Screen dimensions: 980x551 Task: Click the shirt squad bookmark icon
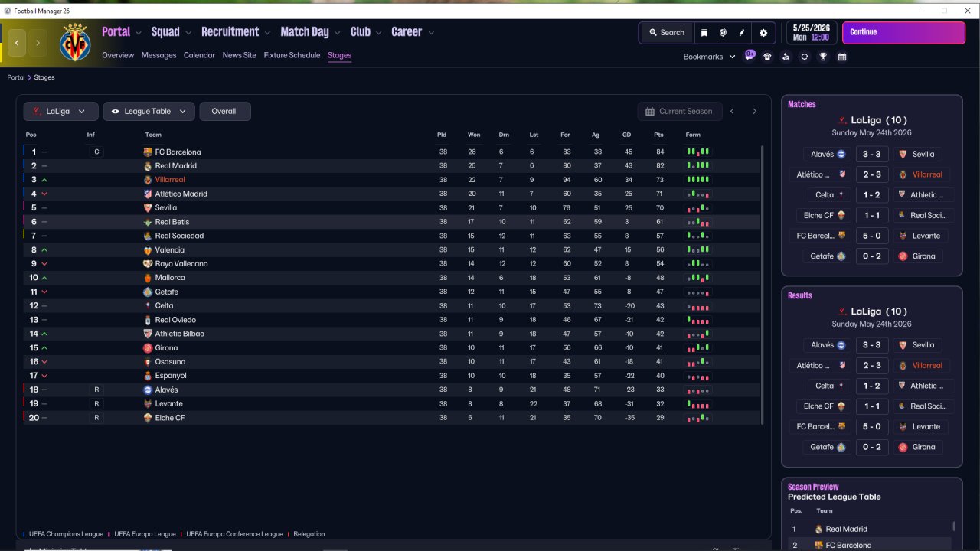tap(767, 57)
